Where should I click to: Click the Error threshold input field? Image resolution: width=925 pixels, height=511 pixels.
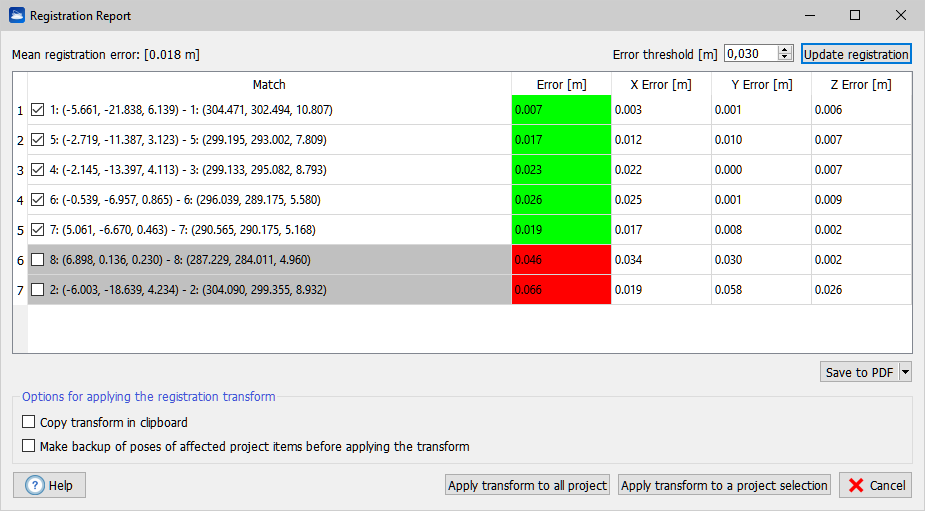click(750, 54)
